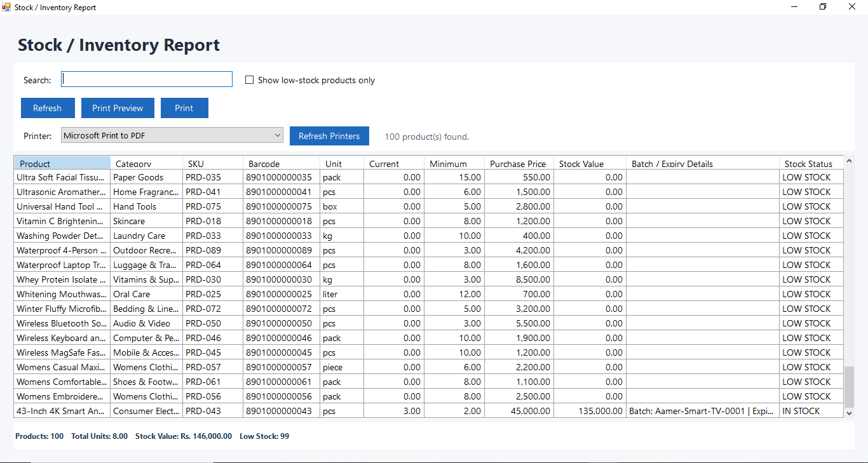Select SKU cell PRD-041

(x=213, y=192)
